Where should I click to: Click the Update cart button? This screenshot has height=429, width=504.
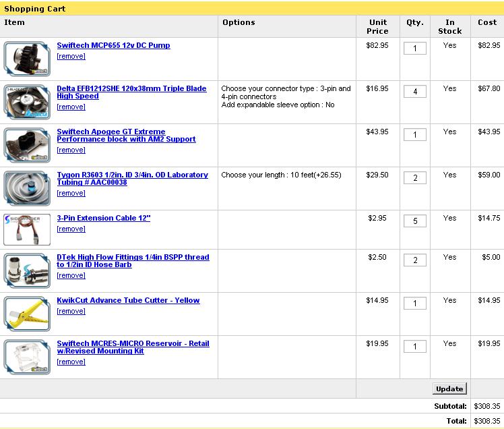pyautogui.click(x=449, y=389)
